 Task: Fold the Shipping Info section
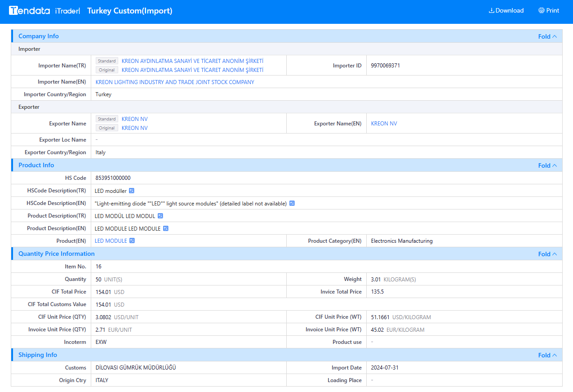pyautogui.click(x=547, y=355)
